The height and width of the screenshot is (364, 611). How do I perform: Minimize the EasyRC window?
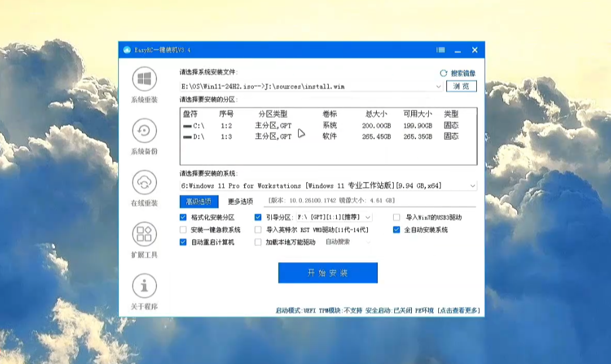[458, 50]
